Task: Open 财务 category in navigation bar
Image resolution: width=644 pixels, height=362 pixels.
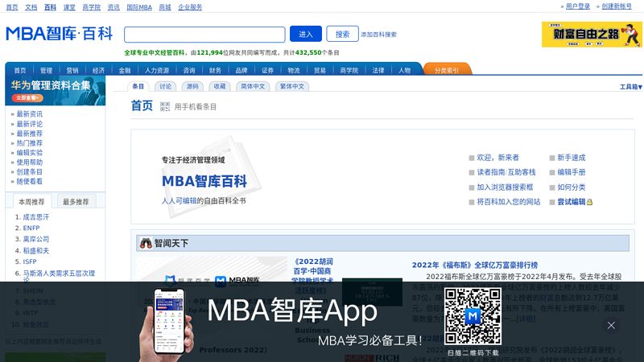Action: coord(215,71)
